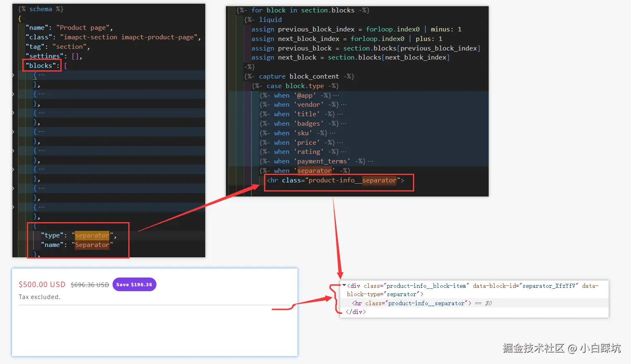Click the fold ellipsis after when 'badges'
This screenshot has width=631, height=364.
(x=343, y=124)
